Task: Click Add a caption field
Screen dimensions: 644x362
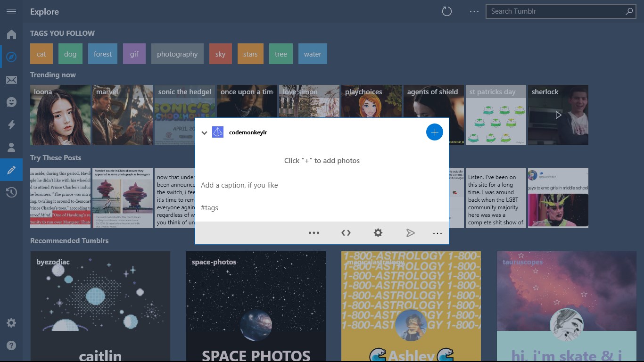Action: [x=239, y=185]
